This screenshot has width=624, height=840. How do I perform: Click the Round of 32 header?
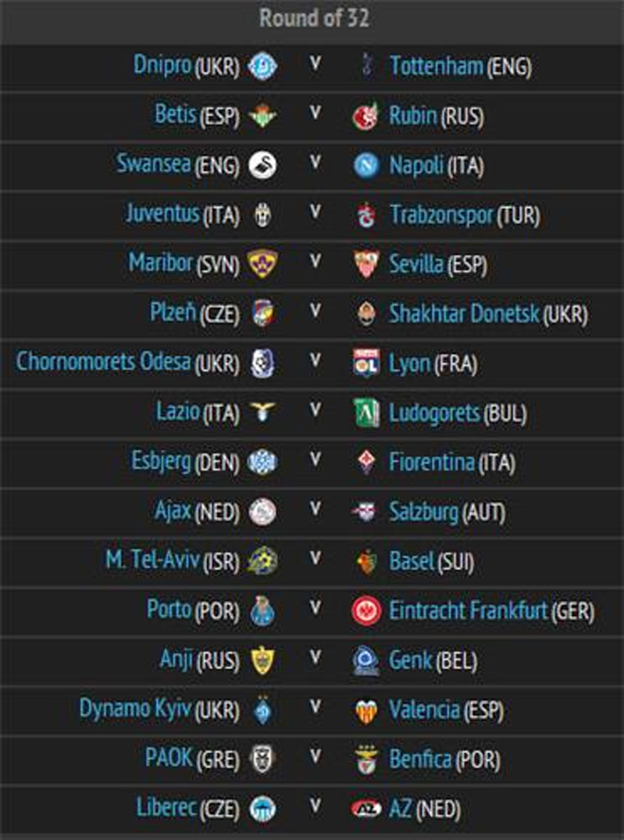click(x=314, y=19)
